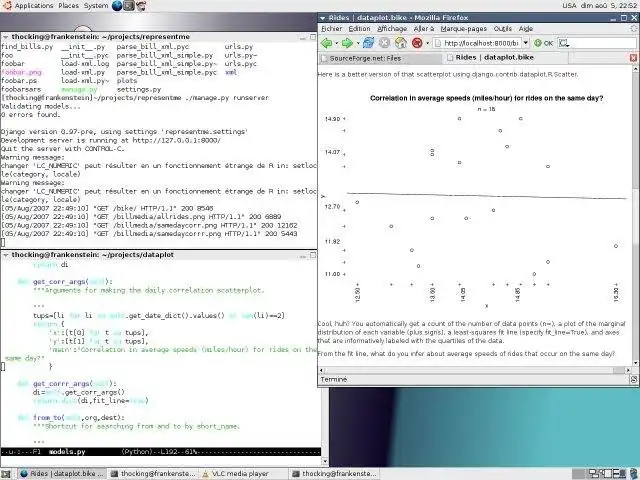Open the Places menu in the top panel
The width and height of the screenshot is (640, 480).
coord(69,6)
